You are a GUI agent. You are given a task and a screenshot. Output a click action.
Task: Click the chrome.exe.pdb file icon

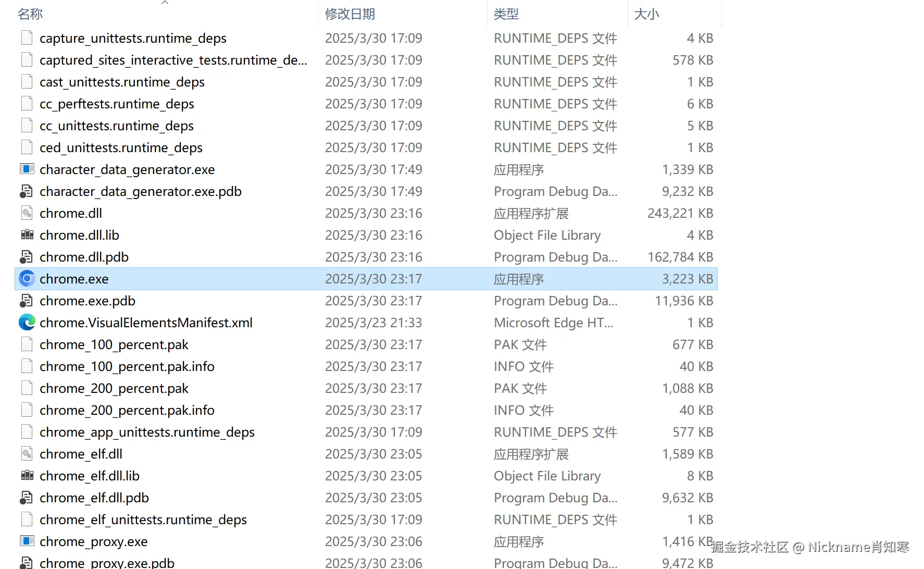click(26, 301)
